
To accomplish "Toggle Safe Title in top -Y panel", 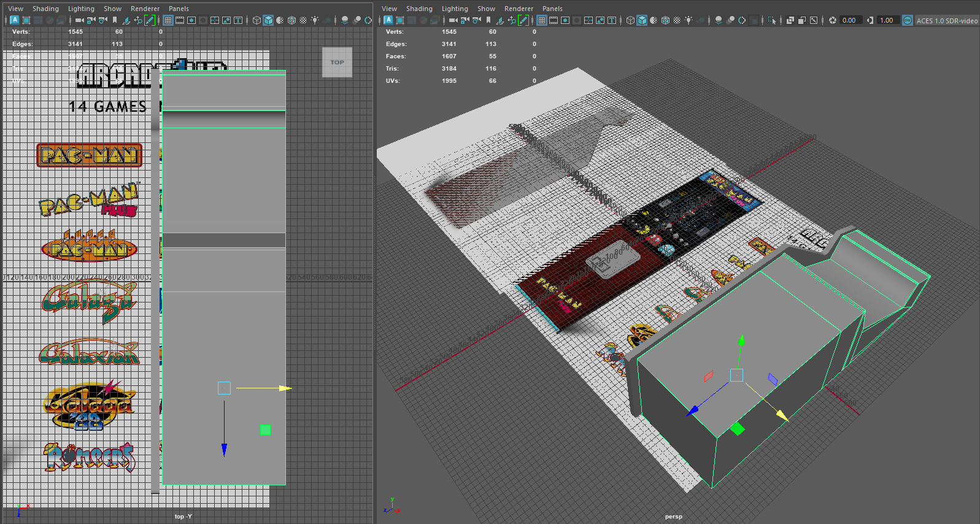I will click(x=238, y=20).
